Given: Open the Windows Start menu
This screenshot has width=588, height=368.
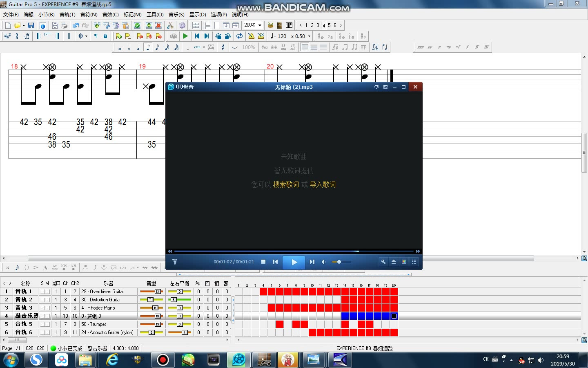Looking at the screenshot, I should coord(11,360).
